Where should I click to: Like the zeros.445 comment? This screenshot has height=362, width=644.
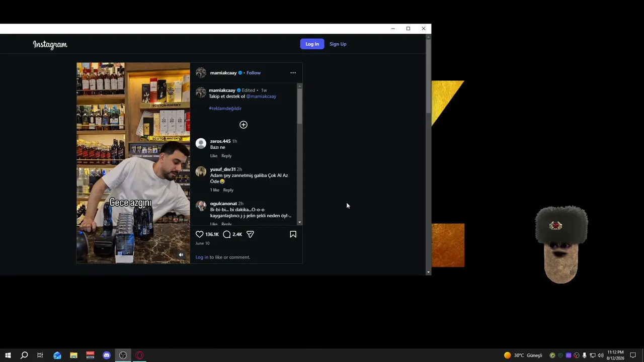[x=214, y=156]
